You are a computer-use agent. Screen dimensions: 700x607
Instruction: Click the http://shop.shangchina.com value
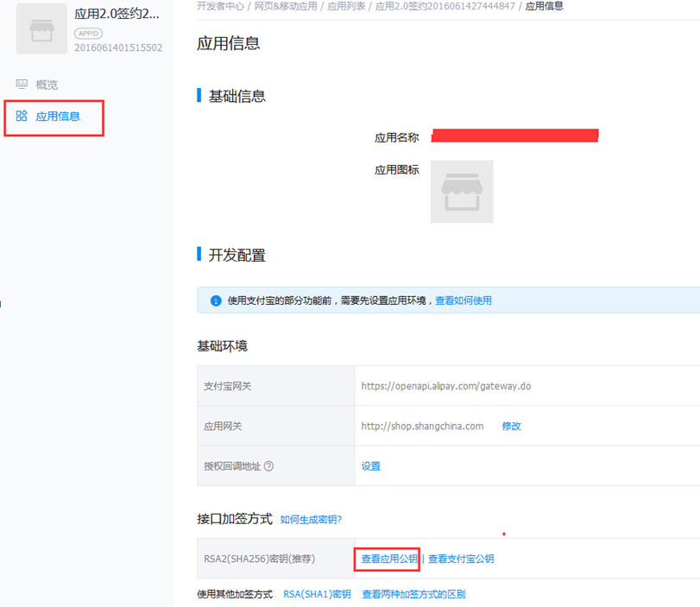[422, 426]
